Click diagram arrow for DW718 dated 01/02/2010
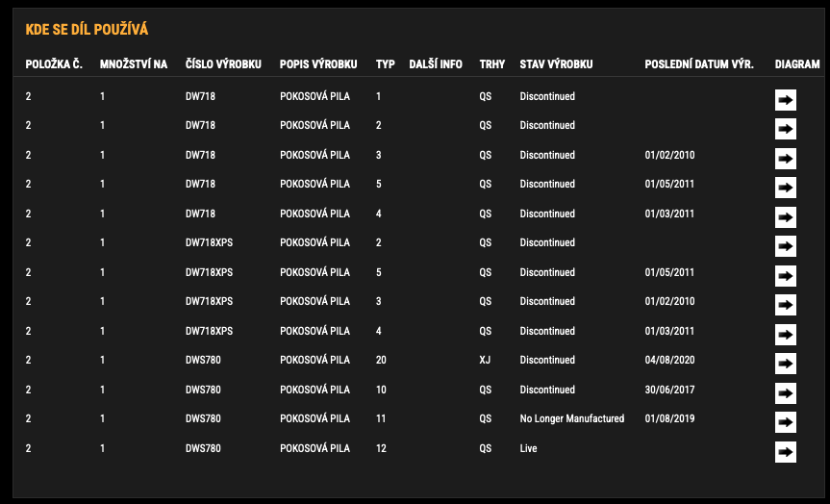This screenshot has height=504, width=830. coord(786,159)
